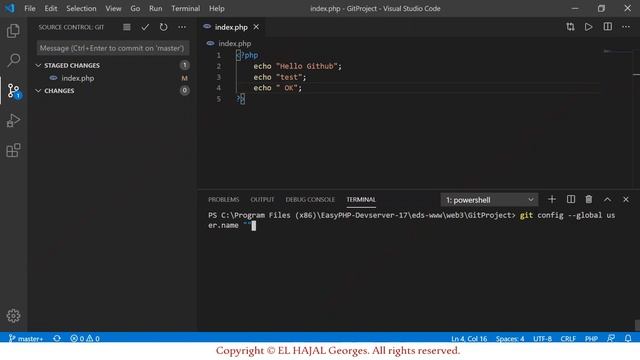Open source control More Actions ellipsis

(182, 27)
